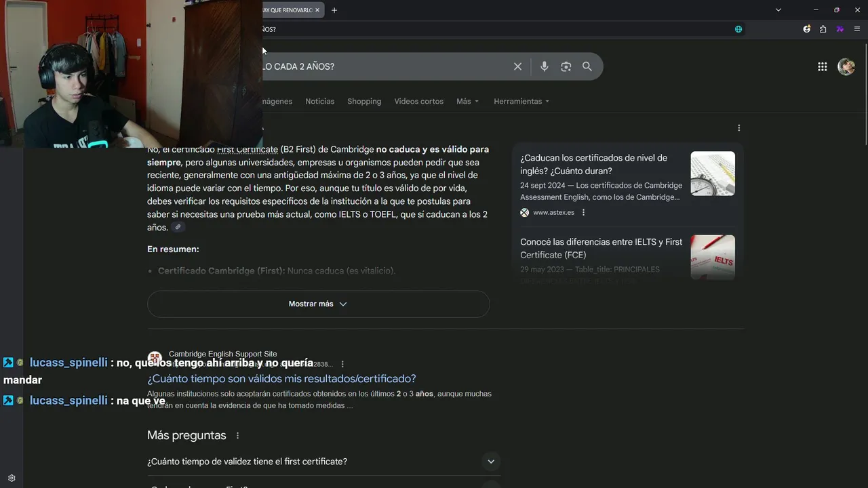Open the Cuánto tiempo son válidos result link
Viewport: 868px width, 488px height.
281,378
